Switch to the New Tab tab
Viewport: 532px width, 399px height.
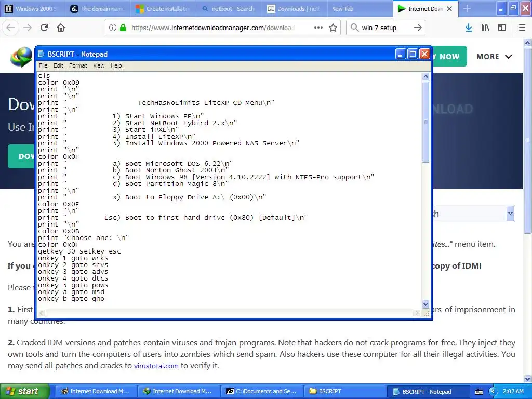click(x=359, y=8)
